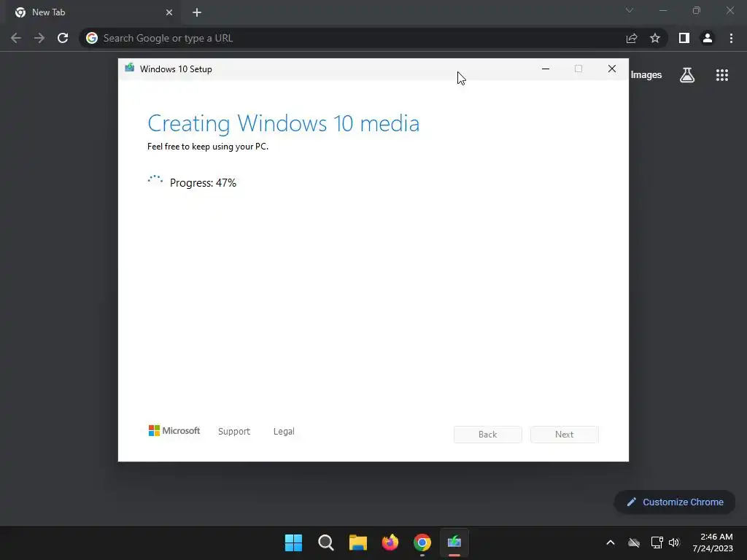Image resolution: width=747 pixels, height=560 pixels.
Task: Launch Firefox from the taskbar
Action: click(x=390, y=542)
